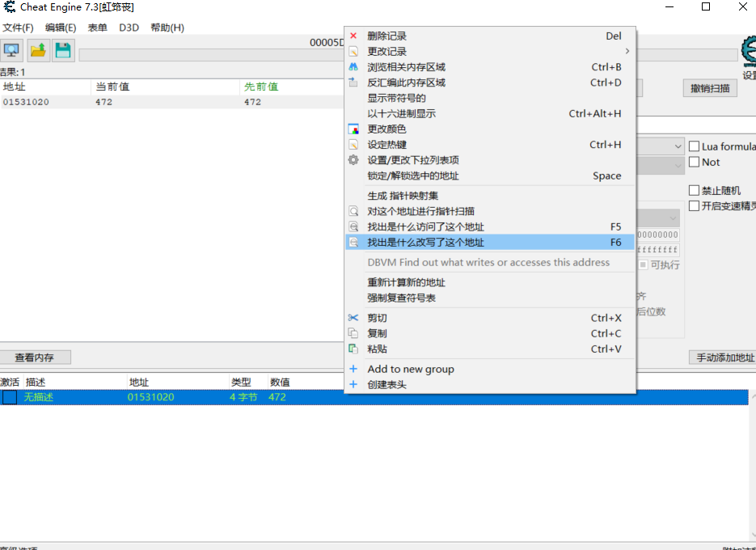This screenshot has height=550, width=756.
Task: Click the save floppy disk icon
Action: tap(63, 50)
